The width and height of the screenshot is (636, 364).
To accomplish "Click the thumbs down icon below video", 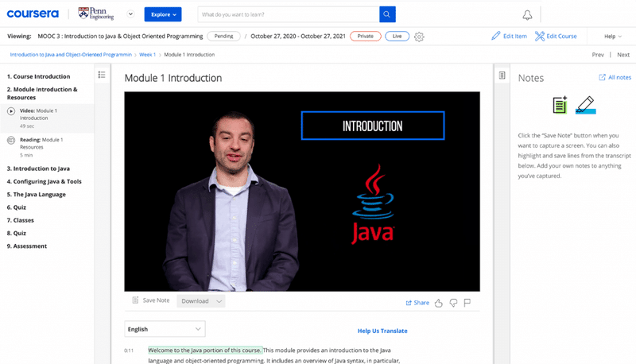I will [x=453, y=303].
